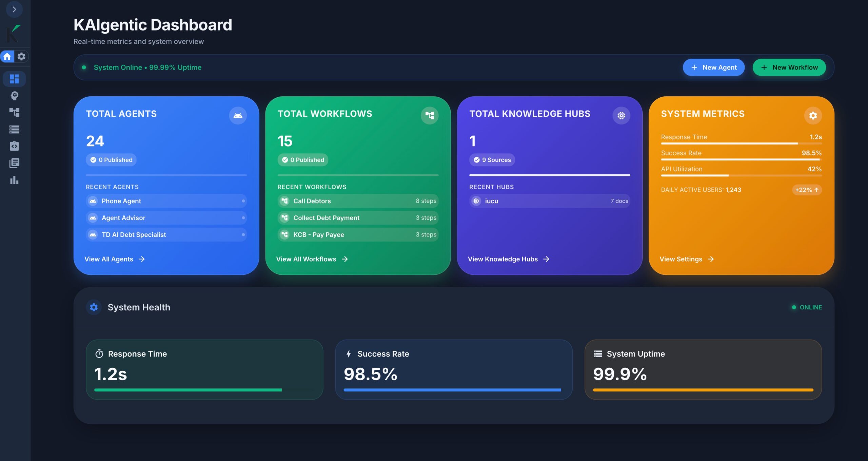Viewport: 868px width, 461px height.
Task: Click the KAIgentic K logo
Action: pos(14,33)
